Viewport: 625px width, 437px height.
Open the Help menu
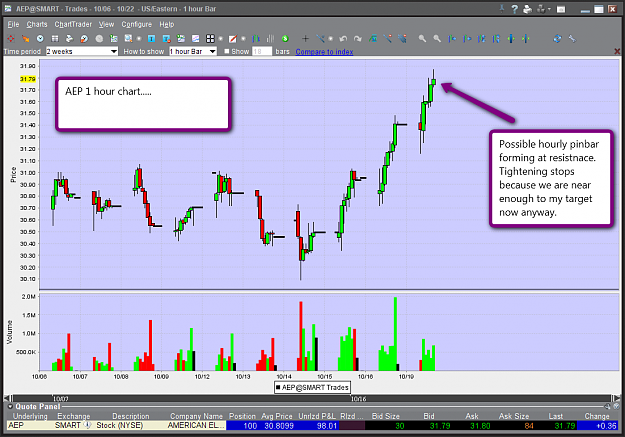click(x=167, y=24)
